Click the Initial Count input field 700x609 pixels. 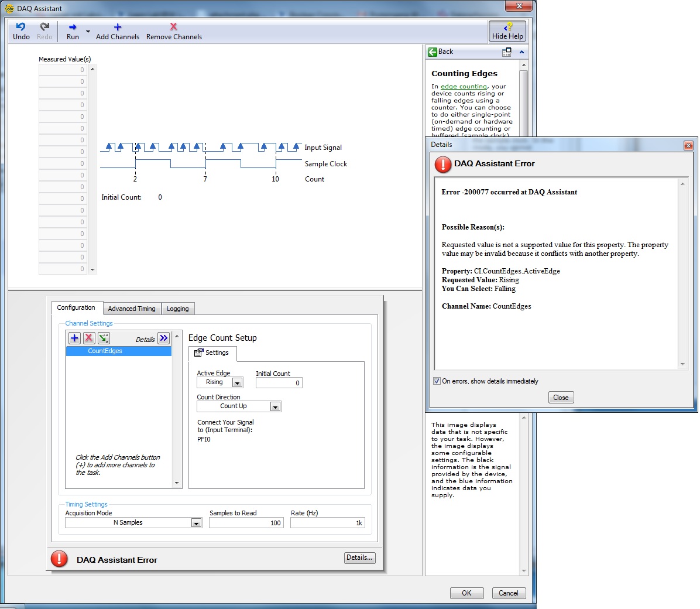(279, 383)
